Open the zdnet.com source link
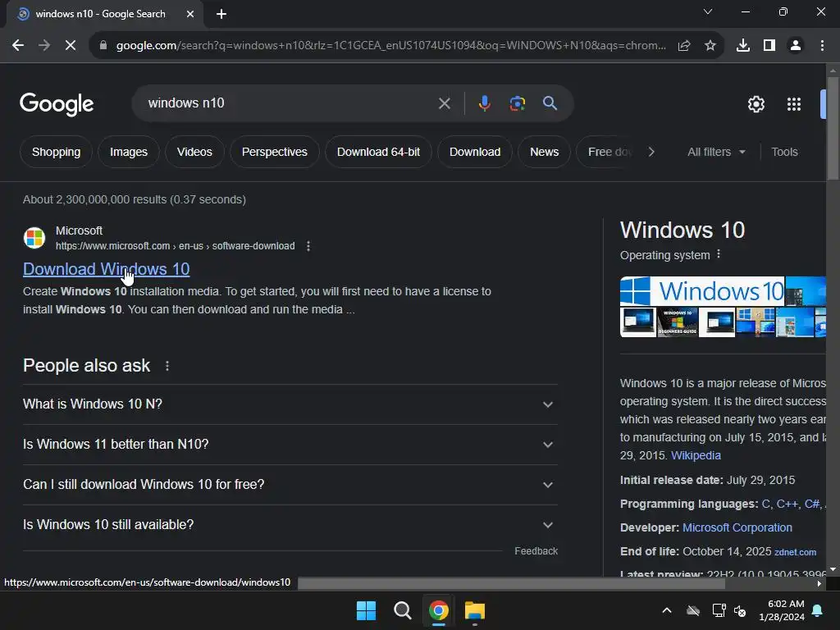Image resolution: width=840 pixels, height=630 pixels. [795, 552]
